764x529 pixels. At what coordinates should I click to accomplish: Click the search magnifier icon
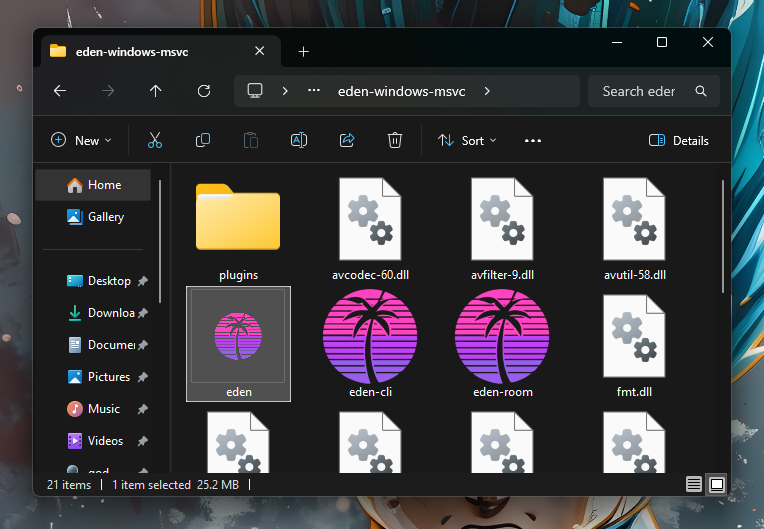(x=701, y=91)
